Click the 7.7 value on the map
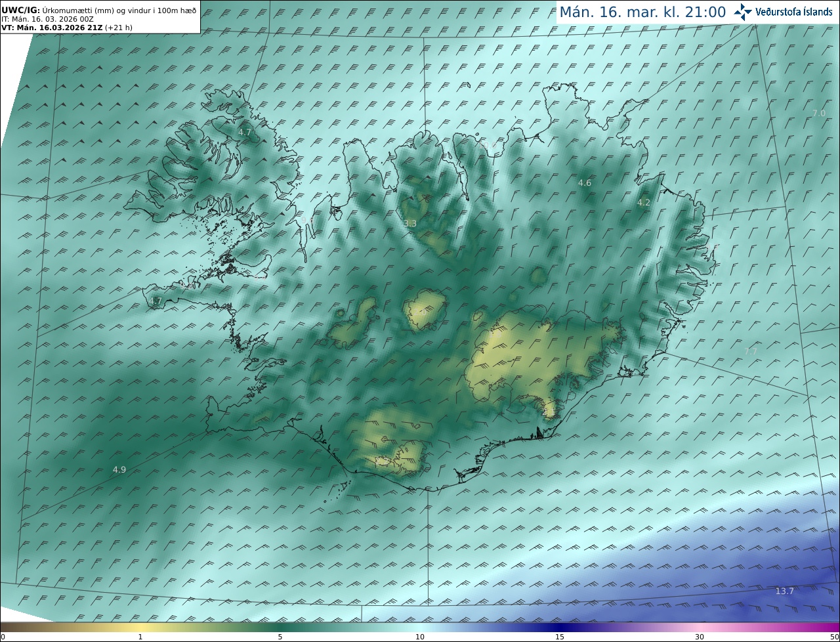The height and width of the screenshot is (642, 840). pos(751,352)
